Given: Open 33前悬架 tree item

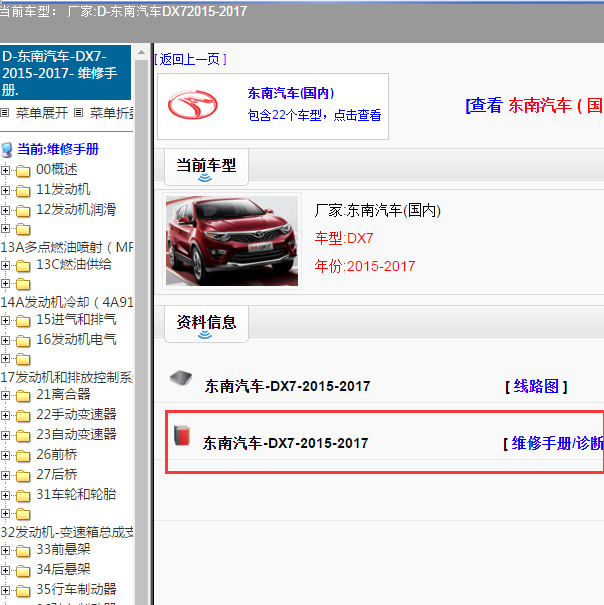Looking at the screenshot, I should (63, 549).
